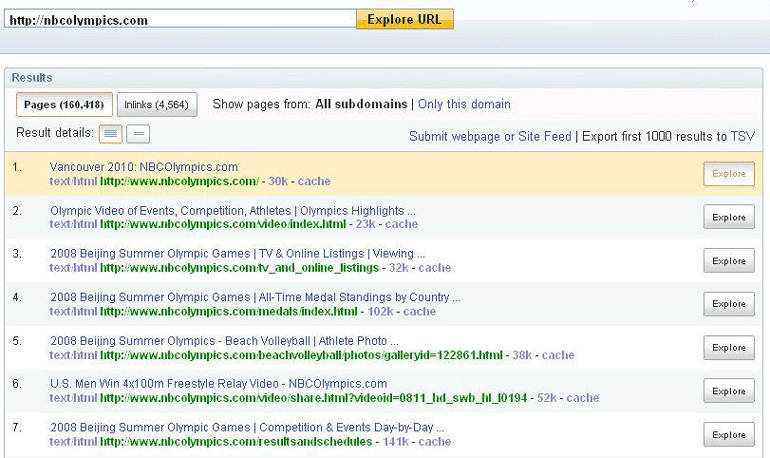This screenshot has width=770, height=458.
Task: Select Only this domain link
Action: (464, 104)
